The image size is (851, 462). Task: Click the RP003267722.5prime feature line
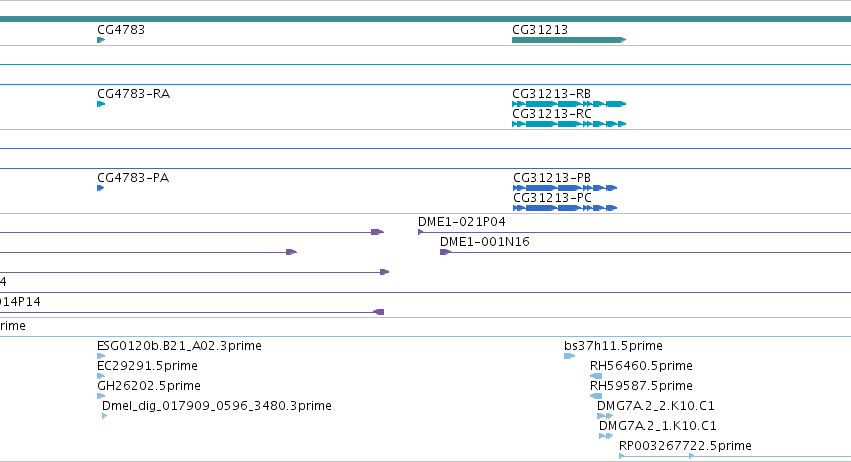pyautogui.click(x=735, y=456)
